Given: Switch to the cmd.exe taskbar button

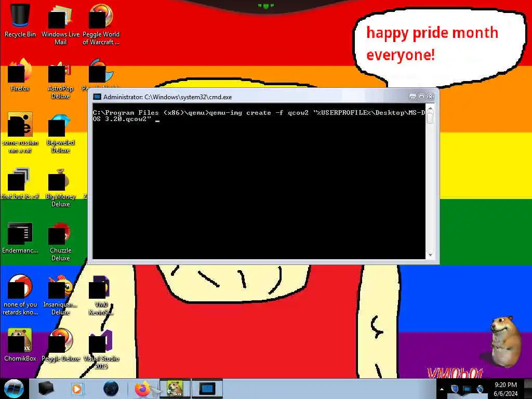Looking at the screenshot, I should click(207, 389).
